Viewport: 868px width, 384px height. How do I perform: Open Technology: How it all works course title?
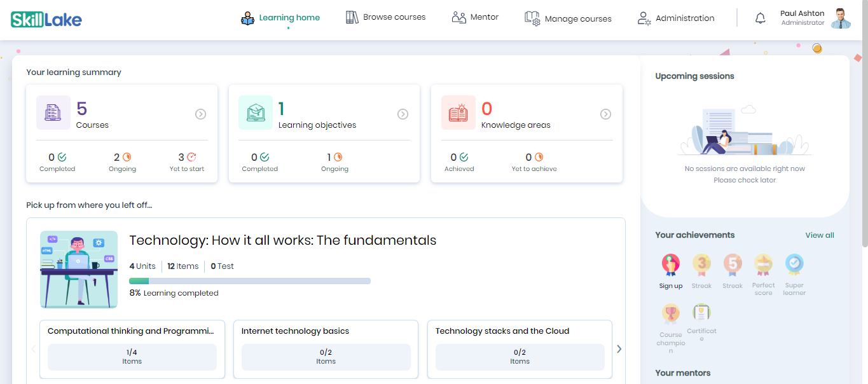point(282,240)
